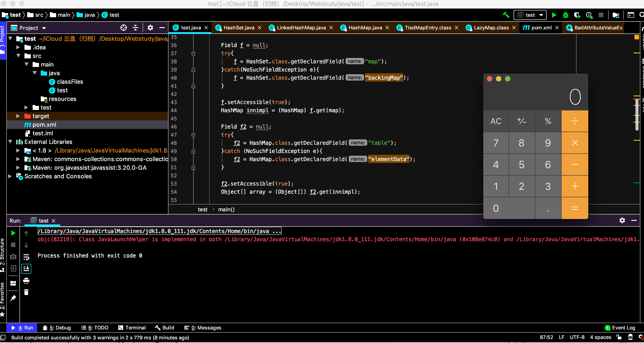
Task: Click Run with Coverage shield icon
Action: pos(577,15)
